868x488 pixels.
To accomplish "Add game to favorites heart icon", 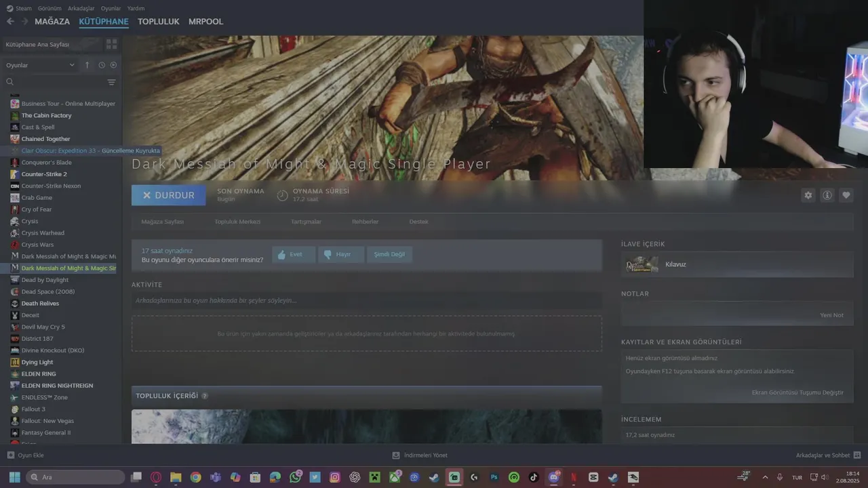I will pyautogui.click(x=846, y=195).
